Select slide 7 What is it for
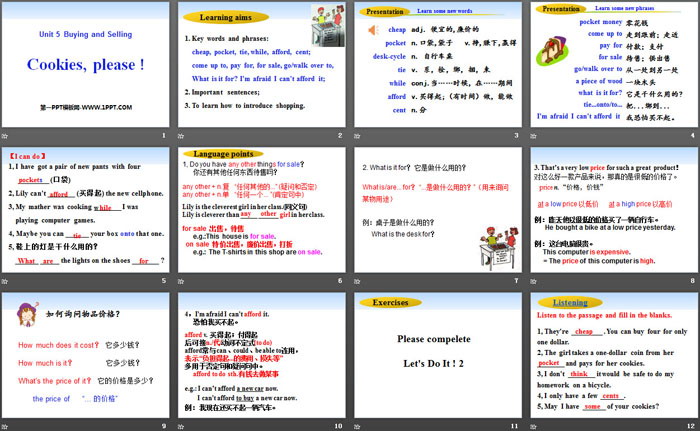Viewport: 700px width, 431px height. tap(438, 210)
